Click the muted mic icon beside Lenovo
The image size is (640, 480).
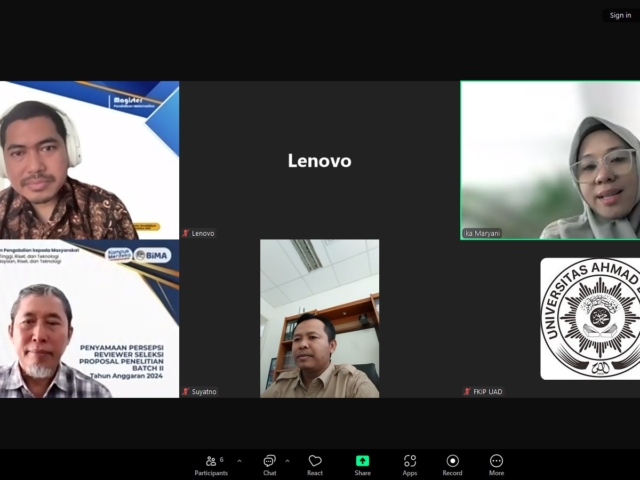(186, 233)
